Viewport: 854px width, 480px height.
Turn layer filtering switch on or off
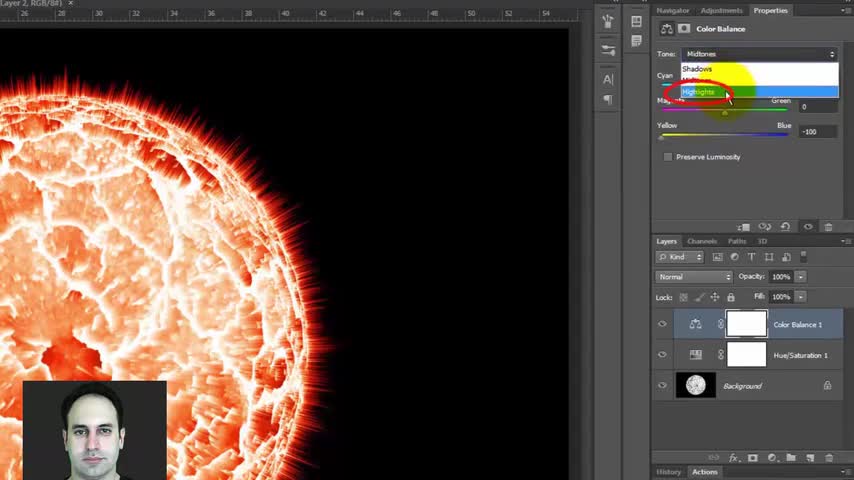pos(803,256)
